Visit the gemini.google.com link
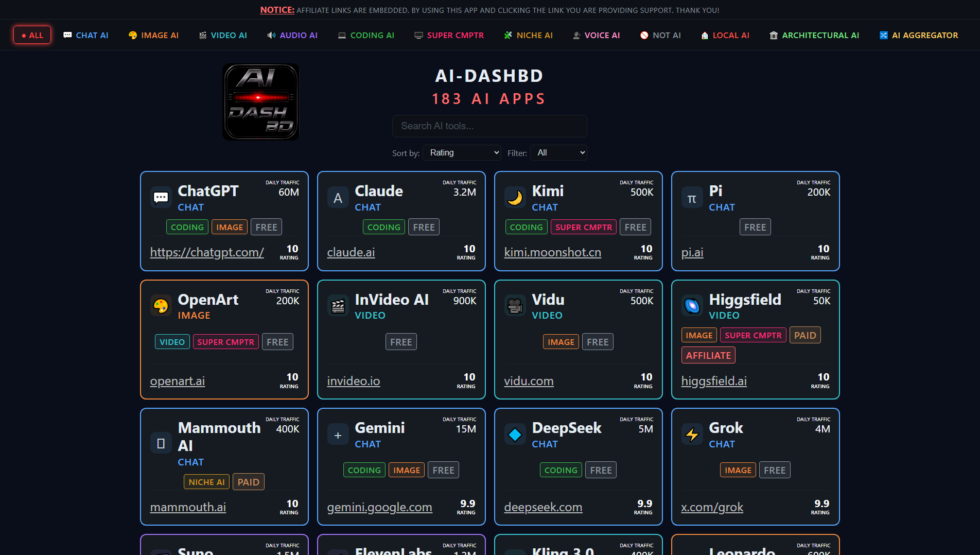Screen dimensions: 980x555 pos(380,507)
